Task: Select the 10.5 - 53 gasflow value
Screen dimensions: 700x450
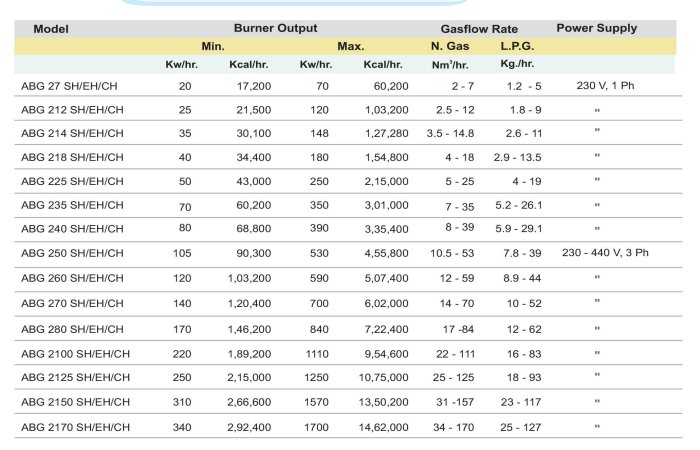Action: (450, 253)
